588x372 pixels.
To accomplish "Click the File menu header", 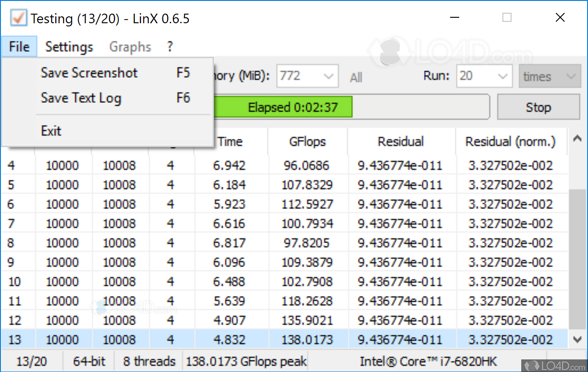I will click(x=19, y=47).
